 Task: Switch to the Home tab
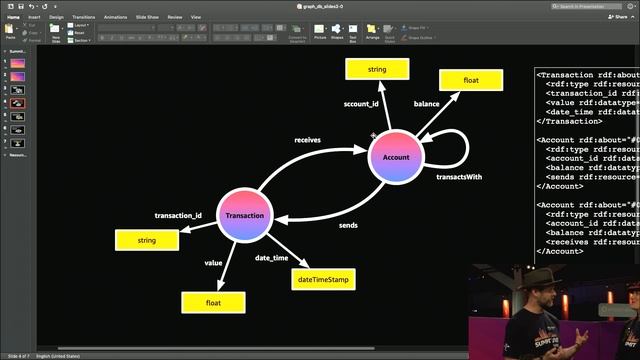coord(13,17)
